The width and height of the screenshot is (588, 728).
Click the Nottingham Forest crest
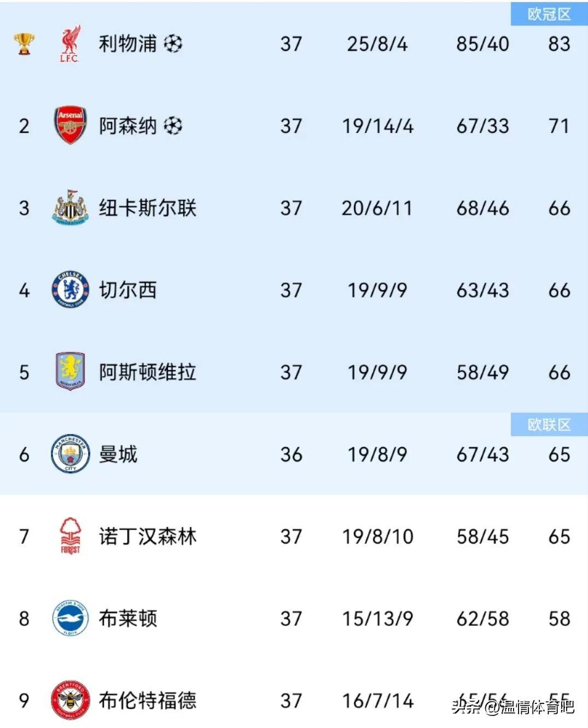tap(70, 536)
